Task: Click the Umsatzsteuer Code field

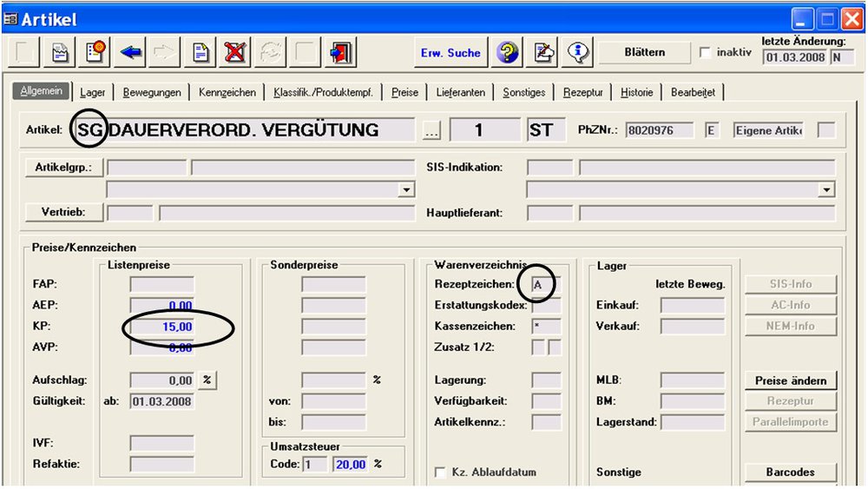Action: coord(315,464)
